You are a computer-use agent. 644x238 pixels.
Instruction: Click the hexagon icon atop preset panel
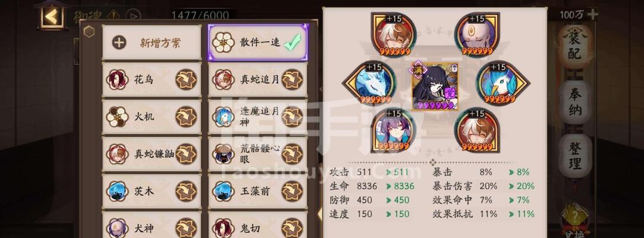[x=89, y=32]
